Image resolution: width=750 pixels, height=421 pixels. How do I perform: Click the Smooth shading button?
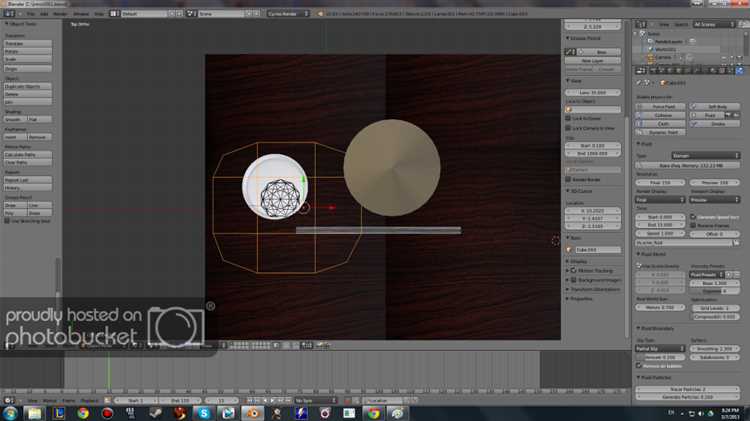(15, 119)
